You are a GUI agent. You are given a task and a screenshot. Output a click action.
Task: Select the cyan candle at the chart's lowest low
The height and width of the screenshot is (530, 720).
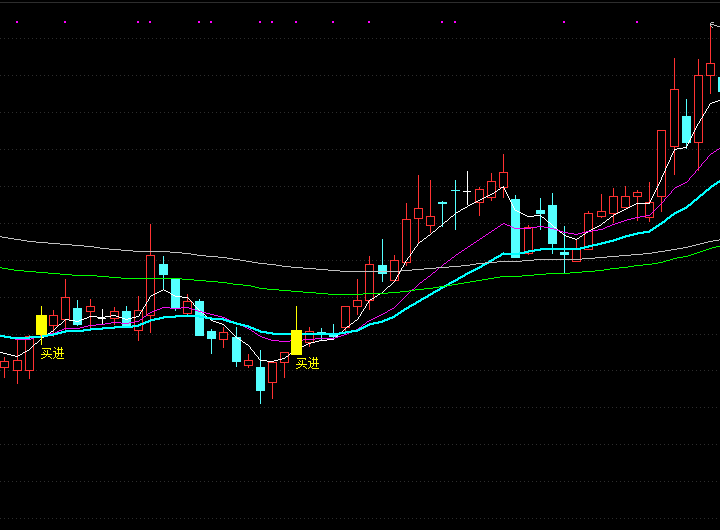click(x=260, y=378)
